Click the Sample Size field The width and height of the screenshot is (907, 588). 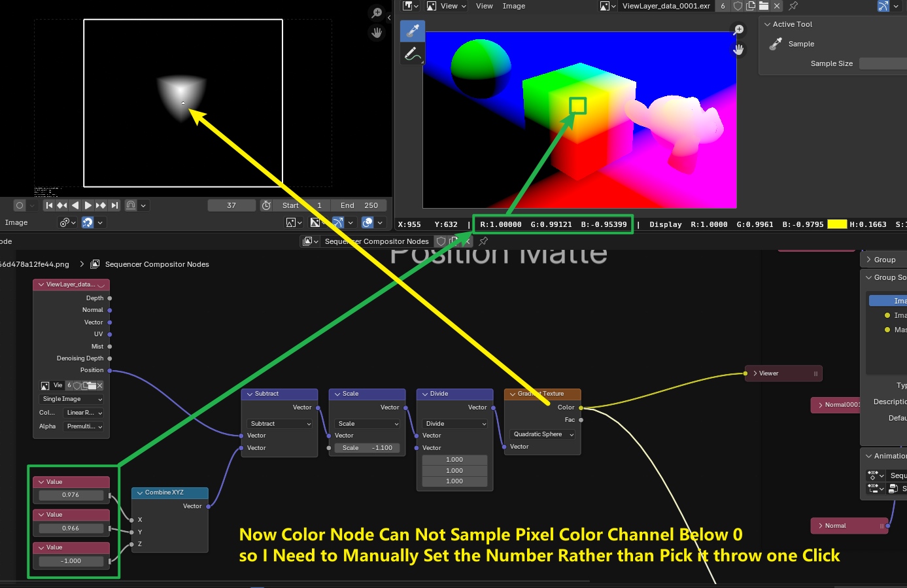pos(883,63)
